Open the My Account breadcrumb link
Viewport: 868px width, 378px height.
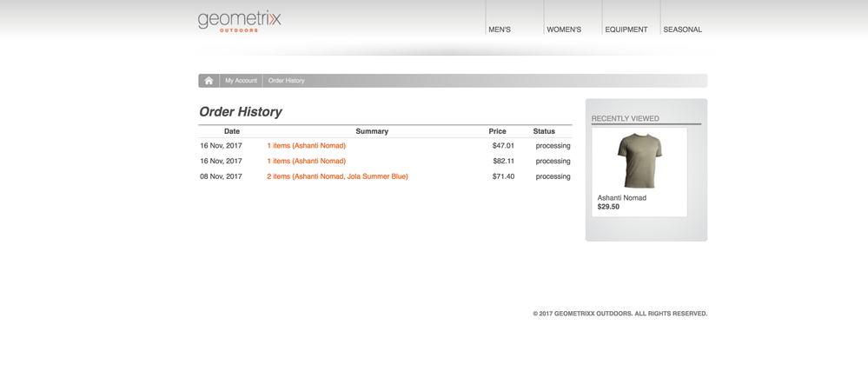click(x=241, y=81)
